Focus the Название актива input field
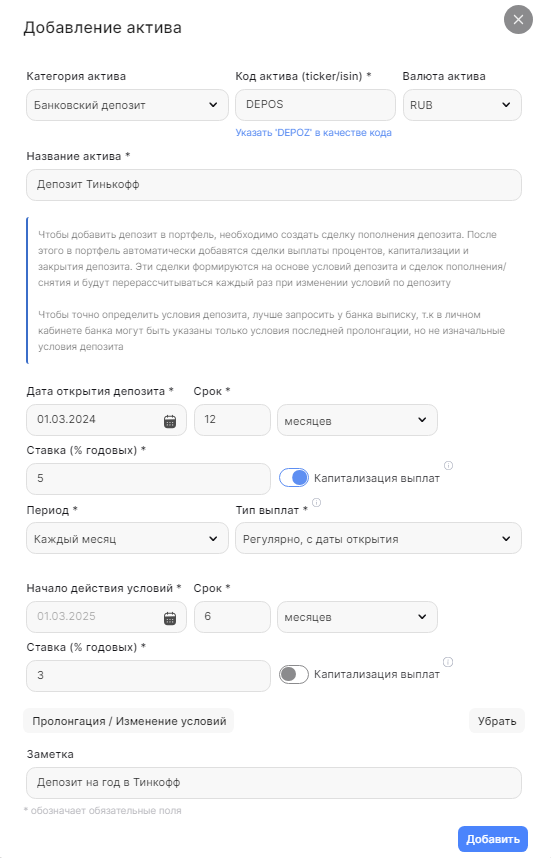Viewport: 551px width, 858px height. [x=274, y=185]
